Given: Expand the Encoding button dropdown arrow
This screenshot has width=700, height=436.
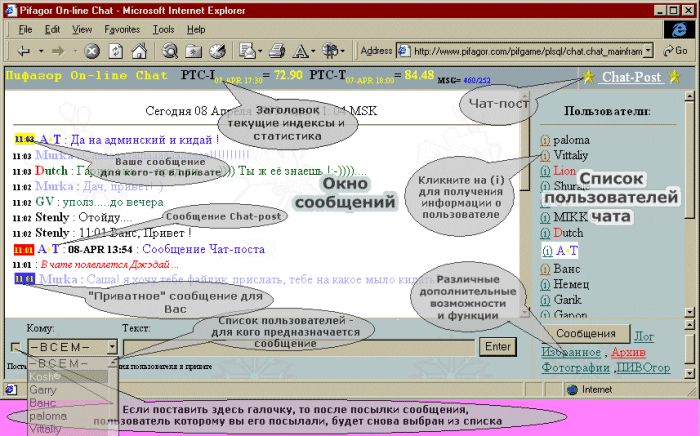Looking at the screenshot, I should pyautogui.click(x=343, y=51).
